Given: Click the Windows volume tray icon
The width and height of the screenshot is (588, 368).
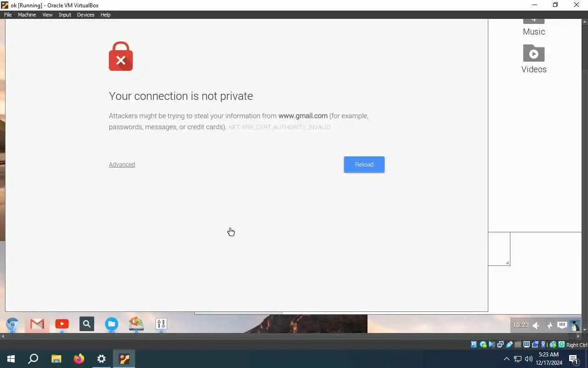Looking at the screenshot, I should [529, 359].
